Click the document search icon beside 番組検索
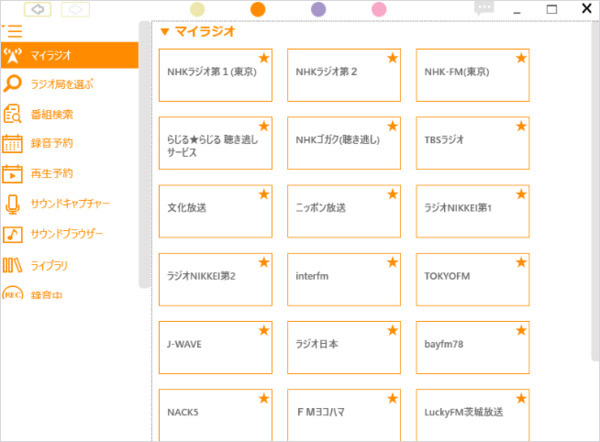This screenshot has height=442, width=600. [12, 114]
